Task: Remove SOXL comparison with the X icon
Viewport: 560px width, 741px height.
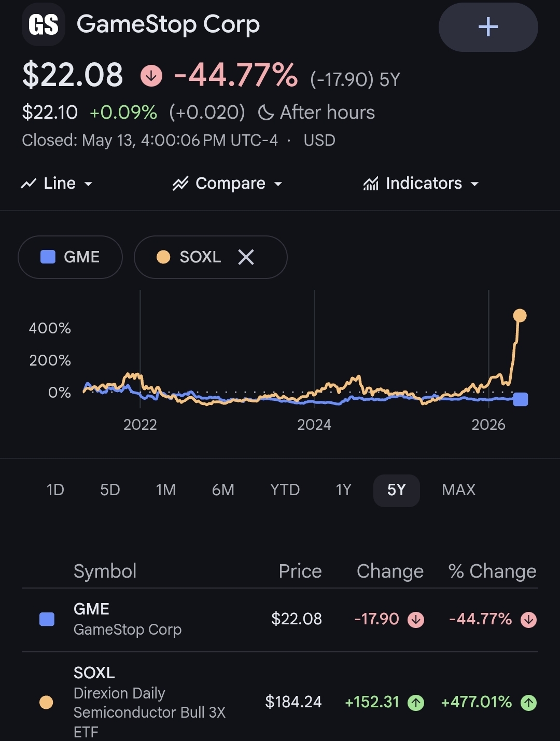Action: 246,257
